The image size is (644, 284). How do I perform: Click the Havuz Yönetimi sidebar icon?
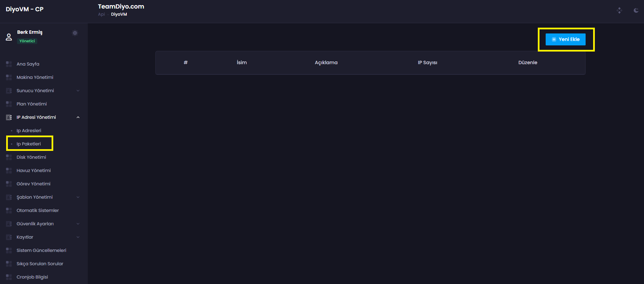click(9, 170)
